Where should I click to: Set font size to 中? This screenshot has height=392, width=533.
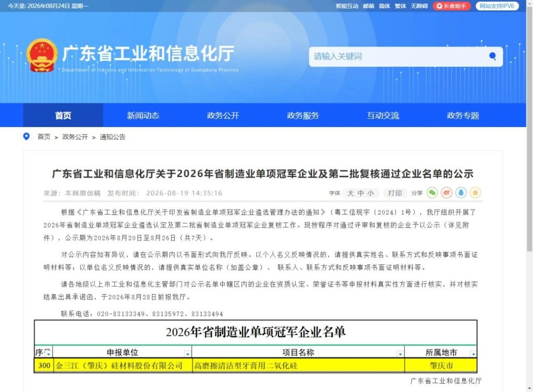(x=361, y=193)
